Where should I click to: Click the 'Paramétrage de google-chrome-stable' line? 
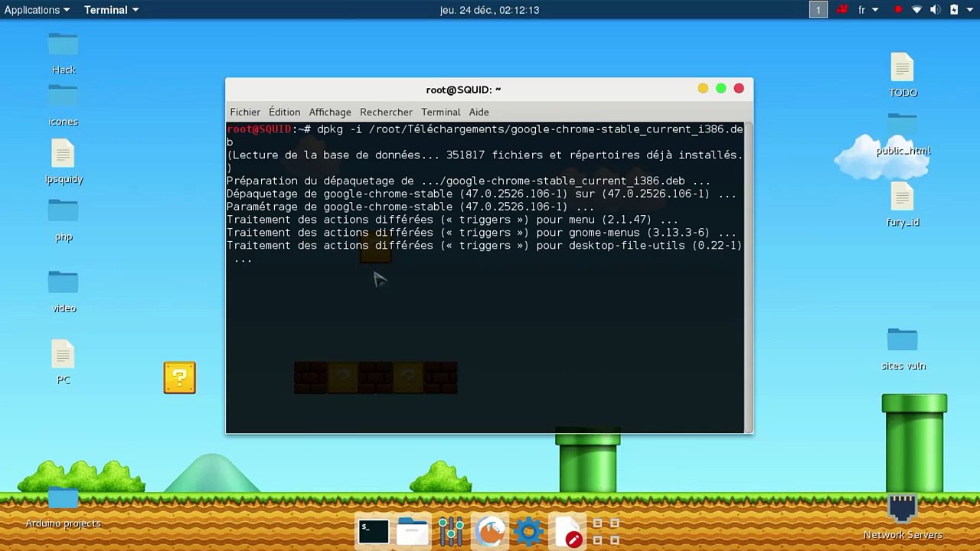pyautogui.click(x=410, y=207)
